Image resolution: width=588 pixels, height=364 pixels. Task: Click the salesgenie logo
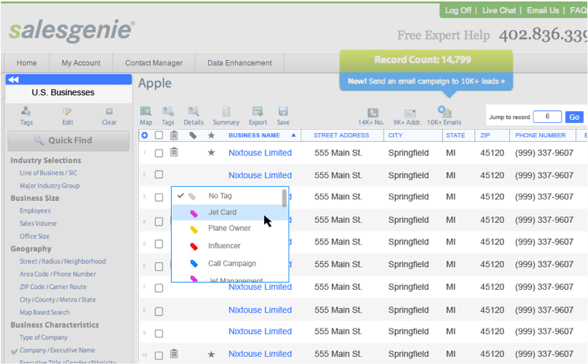[x=71, y=30]
